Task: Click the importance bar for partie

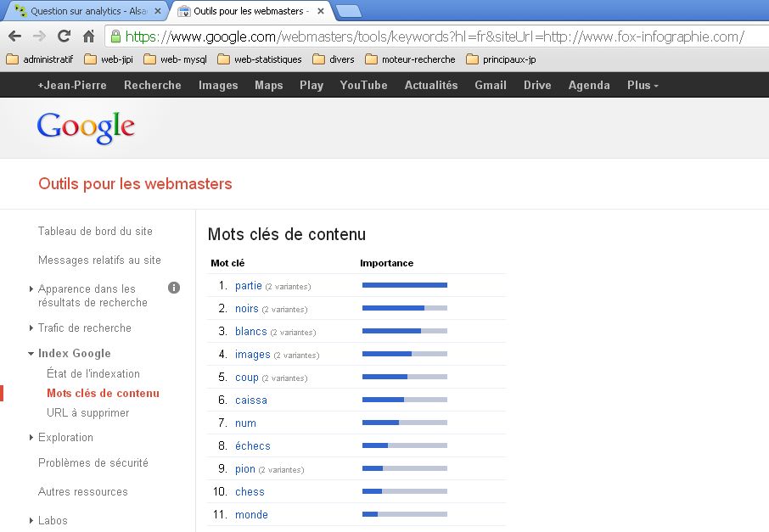Action: [405, 285]
